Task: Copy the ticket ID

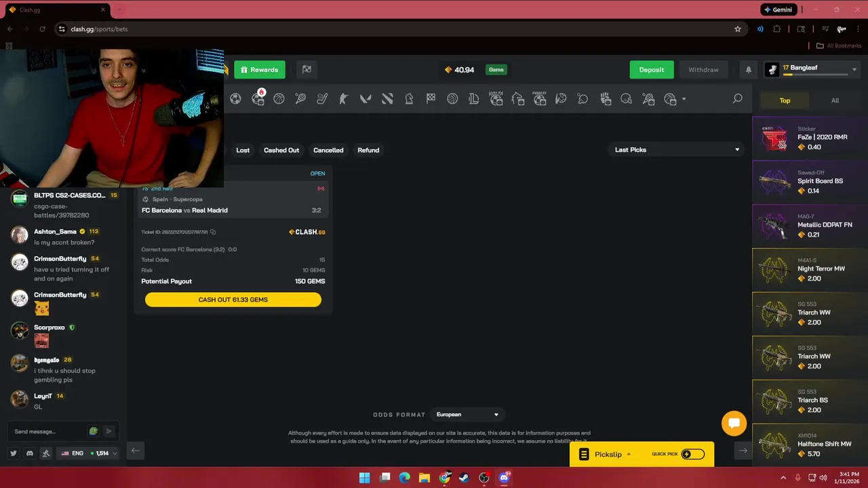Action: click(x=213, y=232)
